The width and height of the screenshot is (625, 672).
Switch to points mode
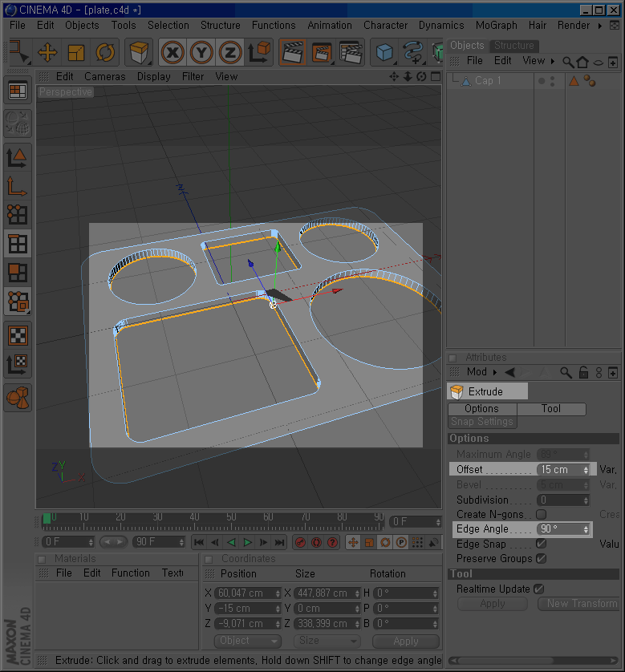(17, 214)
